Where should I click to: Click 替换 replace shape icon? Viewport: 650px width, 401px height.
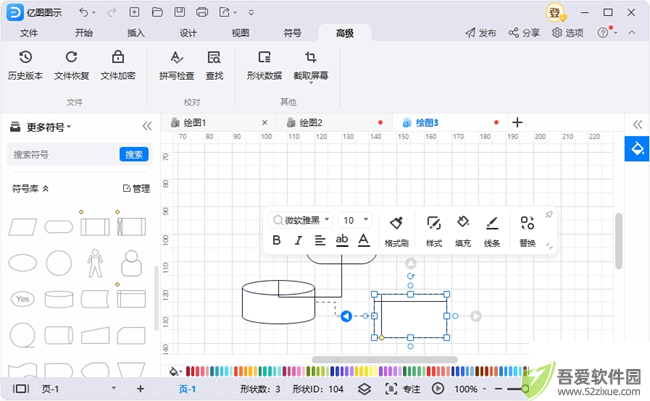pos(527,231)
